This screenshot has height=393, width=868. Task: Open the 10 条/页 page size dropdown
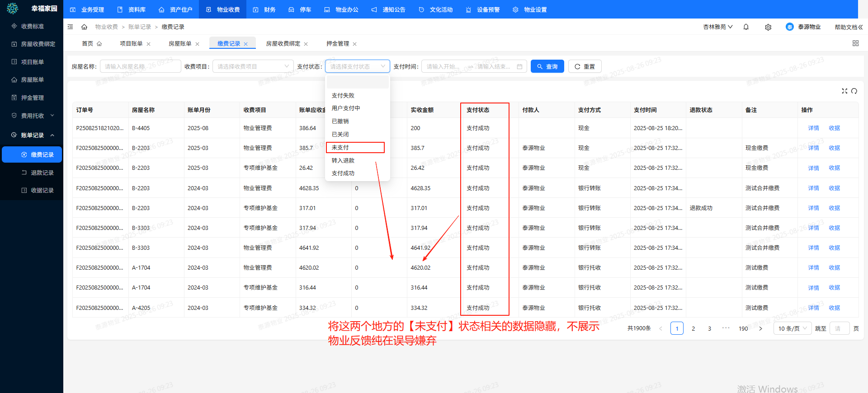tap(793, 329)
